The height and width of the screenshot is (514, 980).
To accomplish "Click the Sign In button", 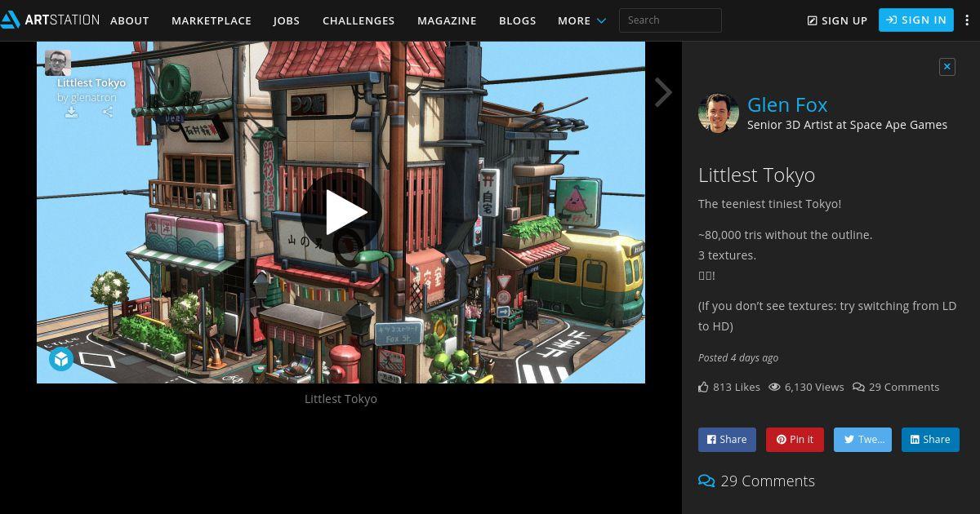I will point(916,20).
